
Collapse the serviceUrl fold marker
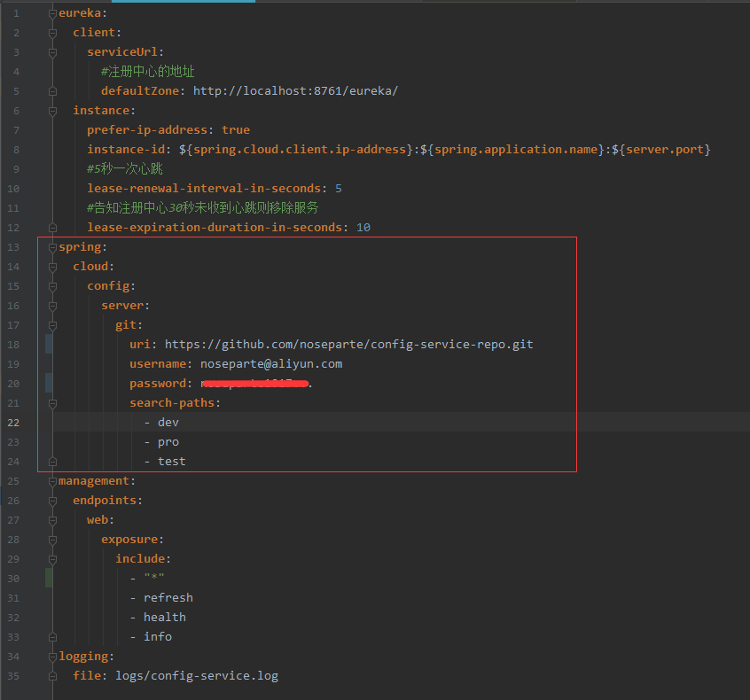coord(52,52)
